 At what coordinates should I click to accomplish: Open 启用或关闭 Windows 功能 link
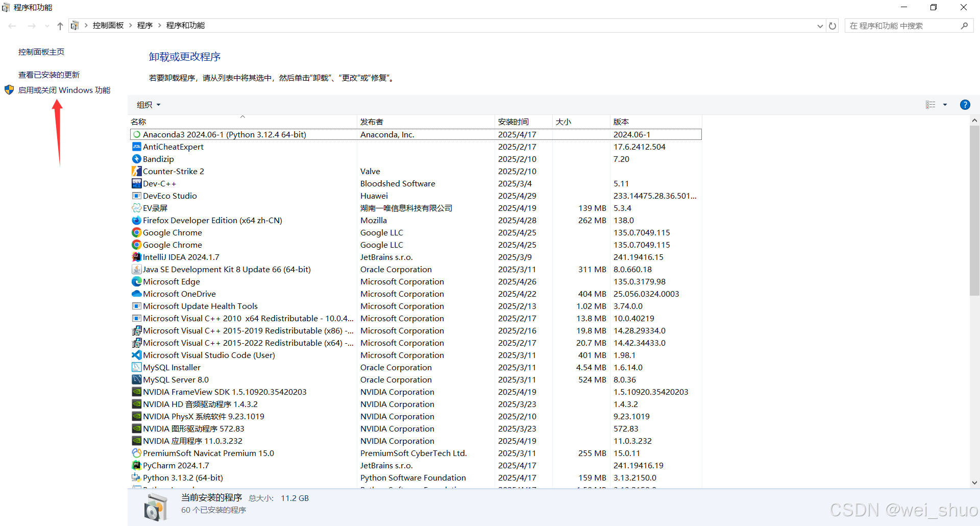pos(64,90)
